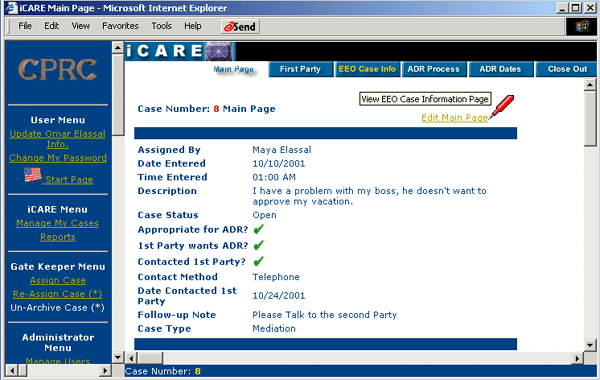Switch to the EEO Case Info tab
Screen dimensions: 600x380
click(x=367, y=69)
